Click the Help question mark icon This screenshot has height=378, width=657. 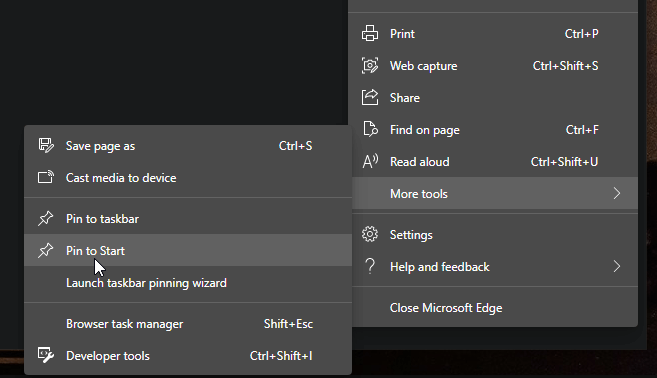coord(370,267)
